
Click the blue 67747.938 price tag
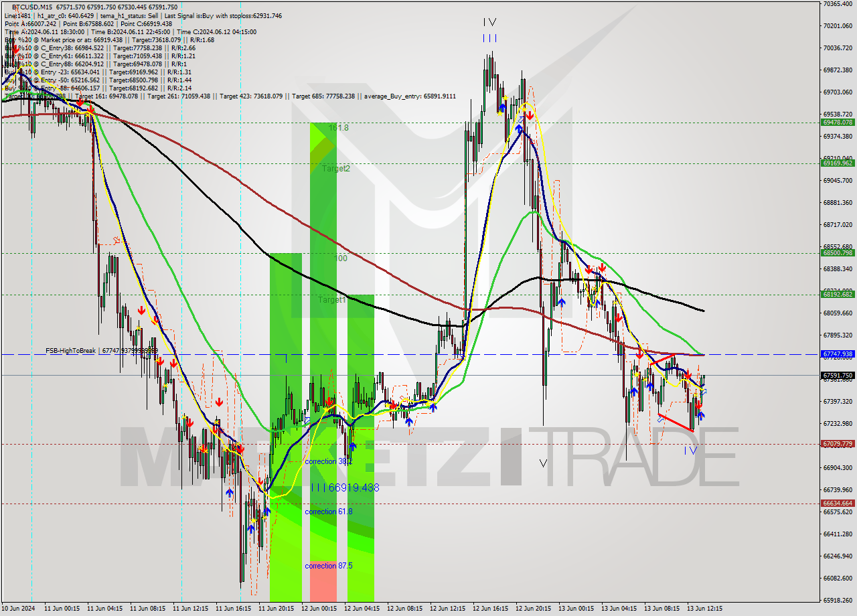pyautogui.click(x=837, y=354)
